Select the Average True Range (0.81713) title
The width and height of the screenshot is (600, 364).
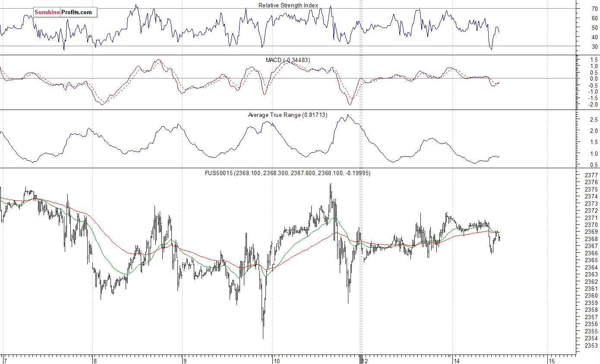click(x=287, y=115)
